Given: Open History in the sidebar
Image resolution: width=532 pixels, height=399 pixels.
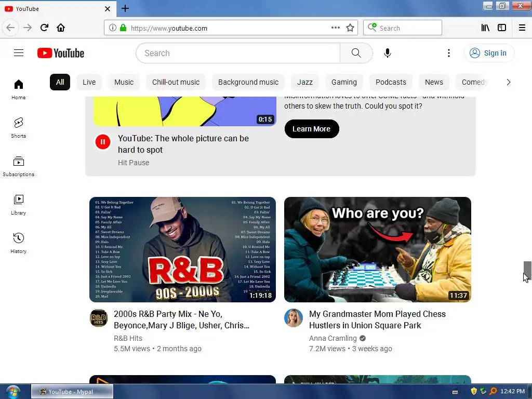Looking at the screenshot, I should 18,243.
